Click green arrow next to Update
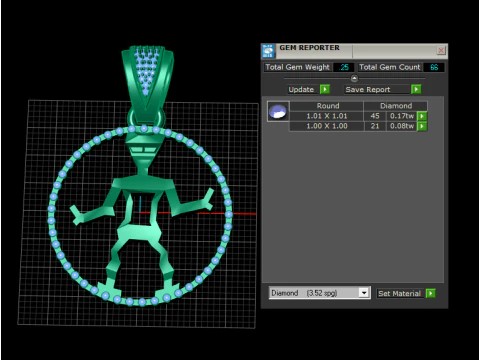The image size is (480, 360). (325, 89)
